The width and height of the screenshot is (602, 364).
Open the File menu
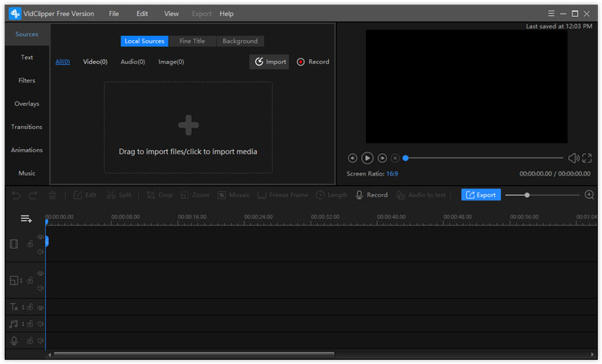pyautogui.click(x=114, y=14)
